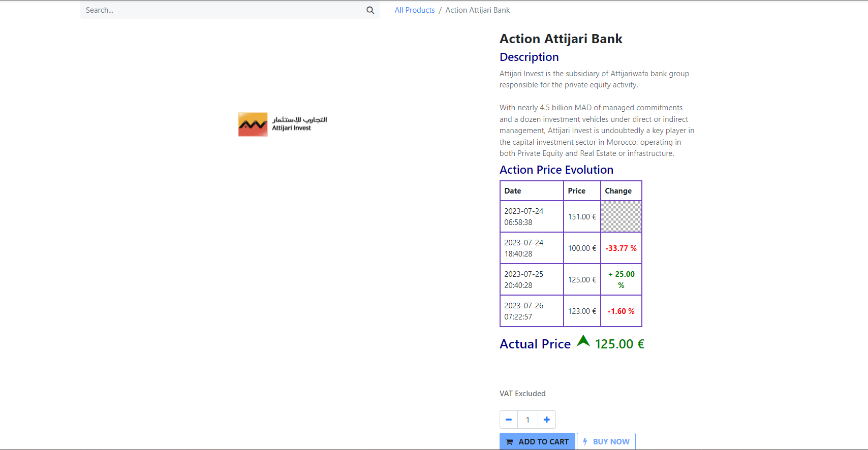Click the search magnifier icon

370,10
